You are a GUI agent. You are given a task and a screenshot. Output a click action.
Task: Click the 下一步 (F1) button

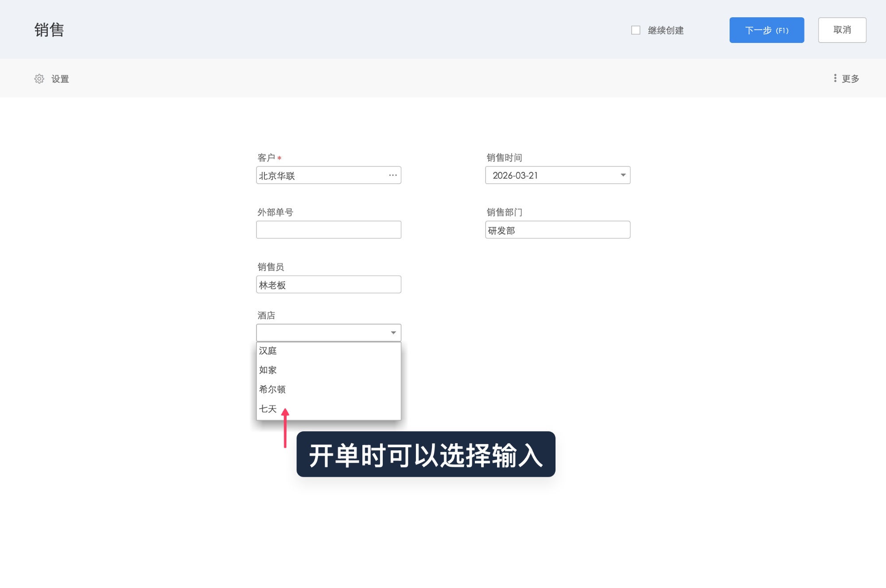(x=766, y=30)
